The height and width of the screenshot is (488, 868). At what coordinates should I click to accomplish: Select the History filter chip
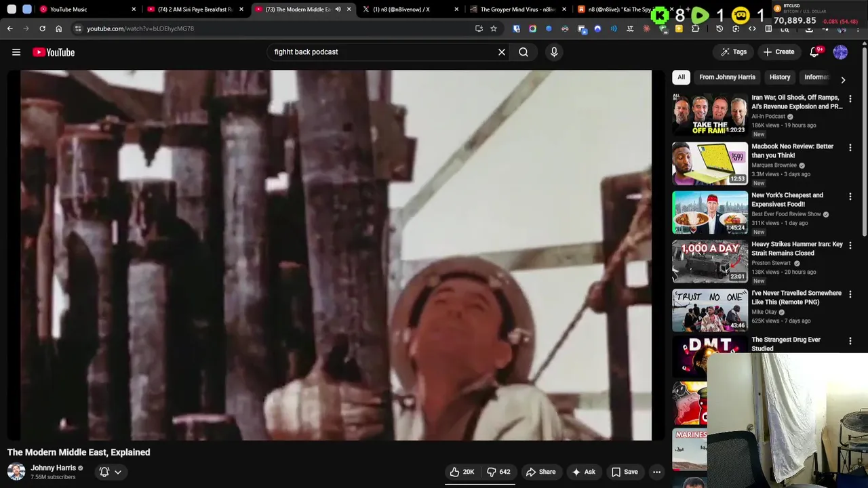coord(780,77)
